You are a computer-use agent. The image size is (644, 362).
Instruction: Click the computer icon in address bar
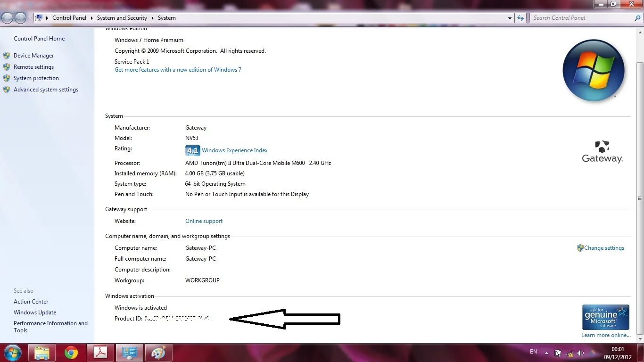(x=39, y=18)
